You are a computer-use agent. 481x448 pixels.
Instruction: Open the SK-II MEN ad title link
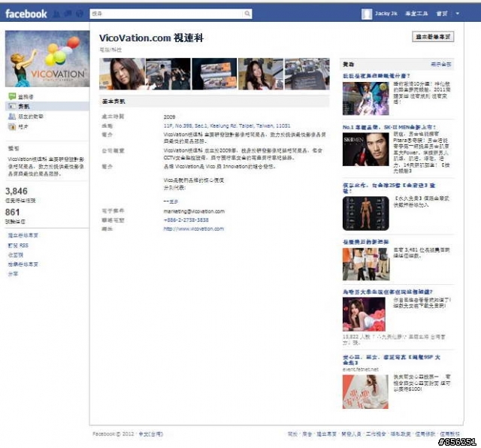[x=389, y=127]
